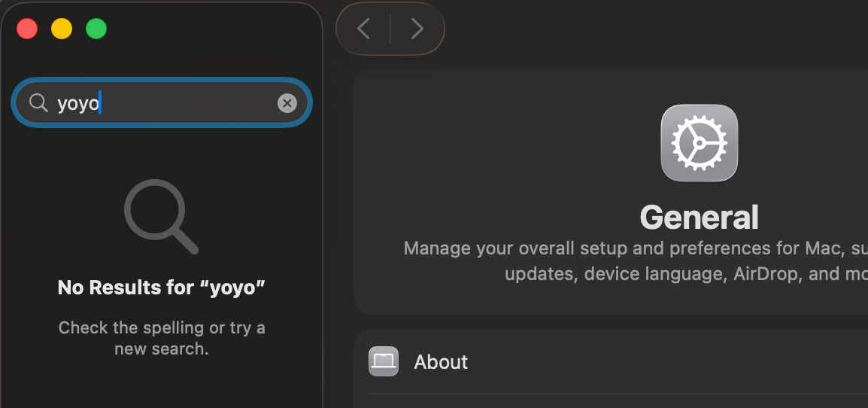
Task: Click the small magnifier inside search field
Action: click(x=38, y=102)
